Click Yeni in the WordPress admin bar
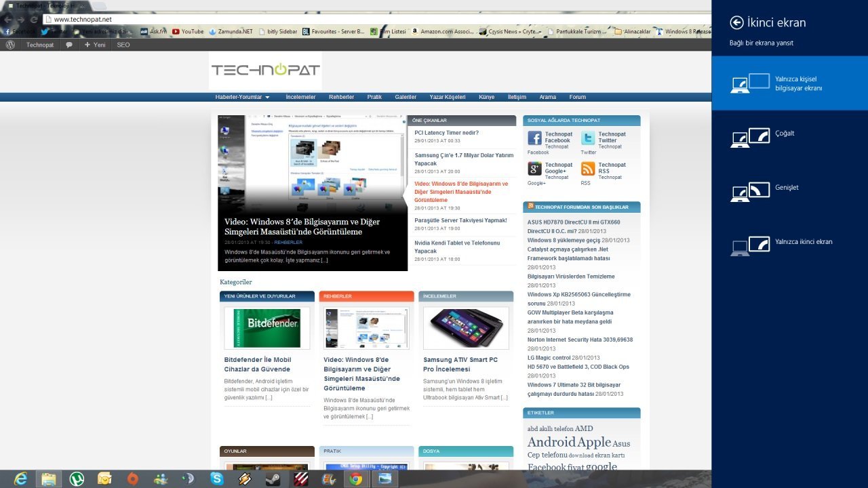The width and height of the screenshot is (868, 488). pos(95,45)
